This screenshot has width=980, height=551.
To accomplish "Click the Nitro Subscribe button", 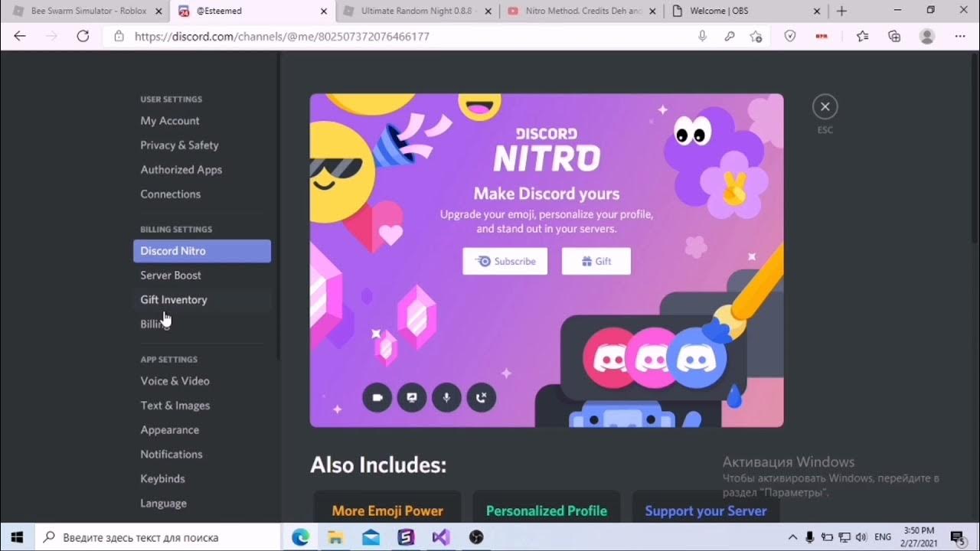I will 505,261.
